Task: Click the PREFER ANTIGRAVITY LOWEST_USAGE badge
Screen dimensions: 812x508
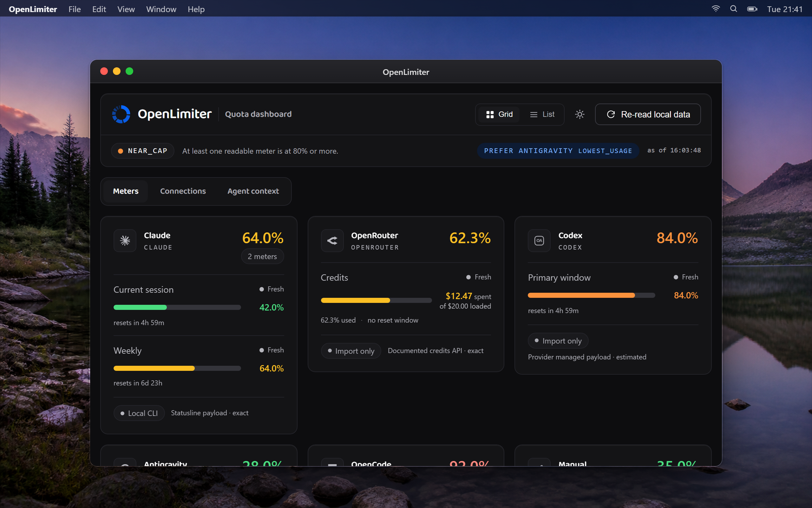Action: coord(558,151)
